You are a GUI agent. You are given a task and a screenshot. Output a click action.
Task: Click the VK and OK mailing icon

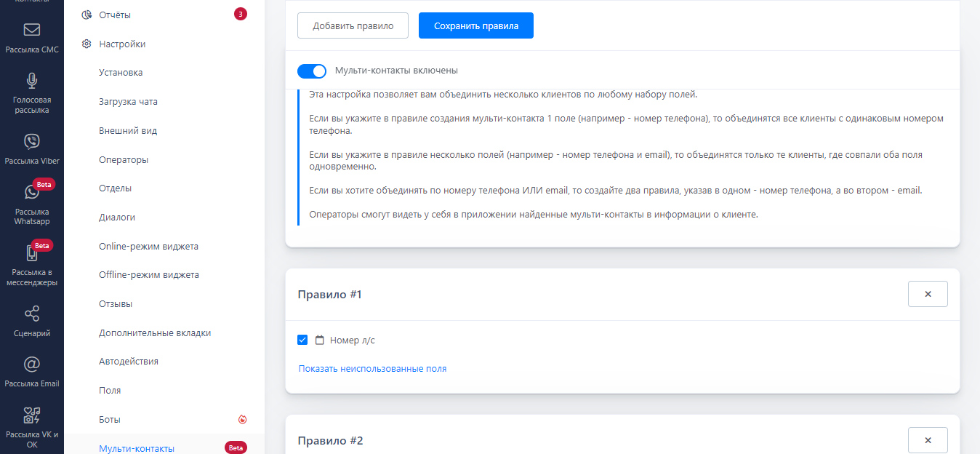pos(32,415)
